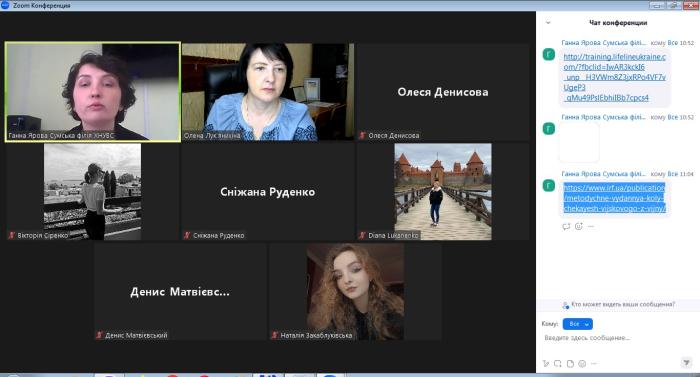The height and width of the screenshot is (377, 700).
Task: Select the Сніжана Руденко participant tile
Action: (268, 192)
